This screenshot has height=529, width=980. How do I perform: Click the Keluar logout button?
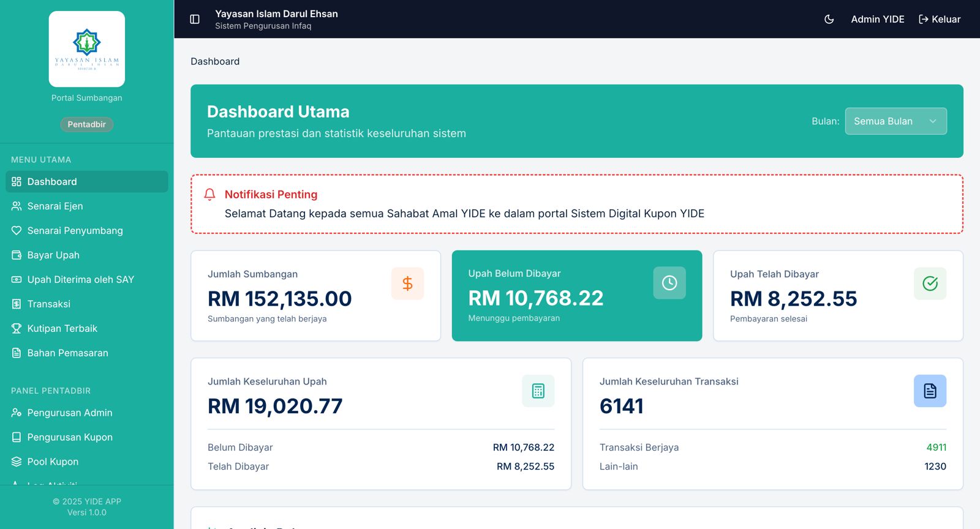coord(940,19)
